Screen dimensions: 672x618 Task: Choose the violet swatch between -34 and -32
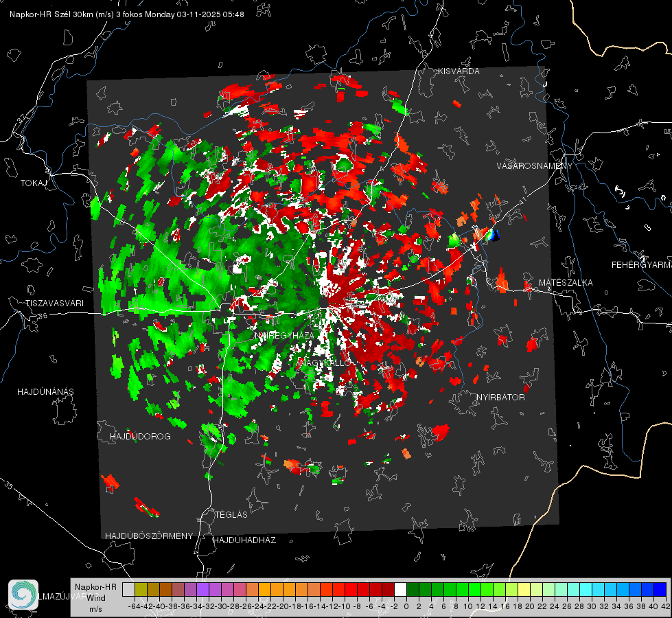[202, 590]
